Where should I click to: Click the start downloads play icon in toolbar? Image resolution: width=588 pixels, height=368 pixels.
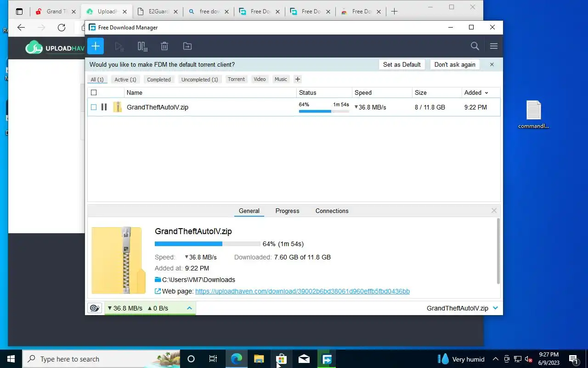pyautogui.click(x=119, y=46)
